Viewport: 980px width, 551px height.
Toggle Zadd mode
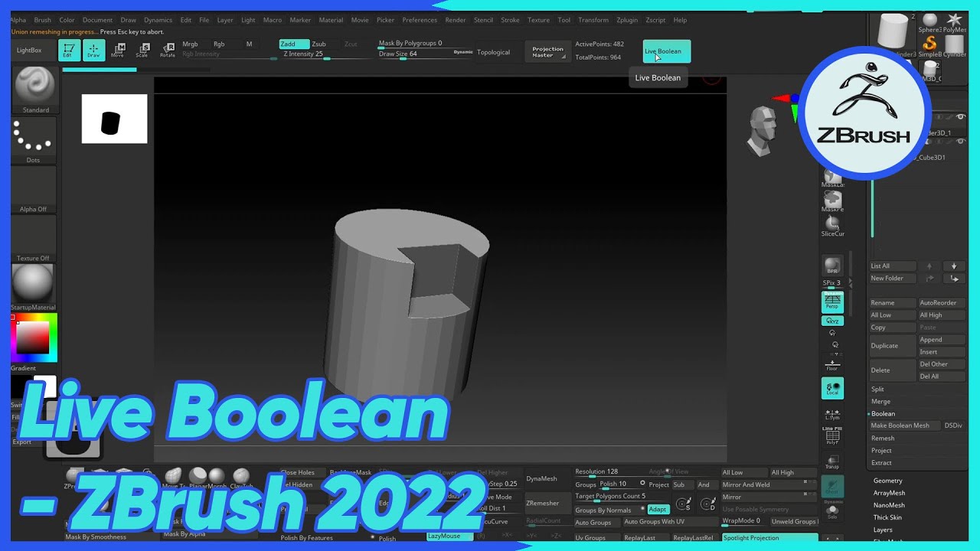(294, 44)
